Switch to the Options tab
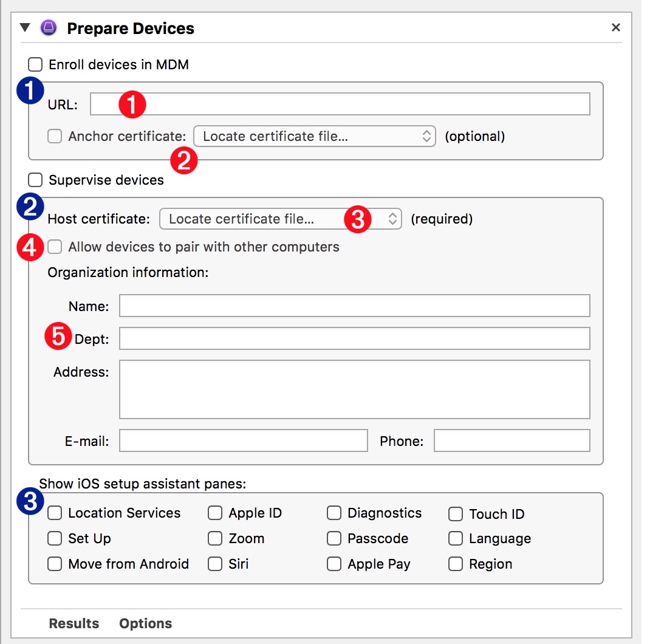Image resolution: width=650 pixels, height=644 pixels. click(145, 623)
